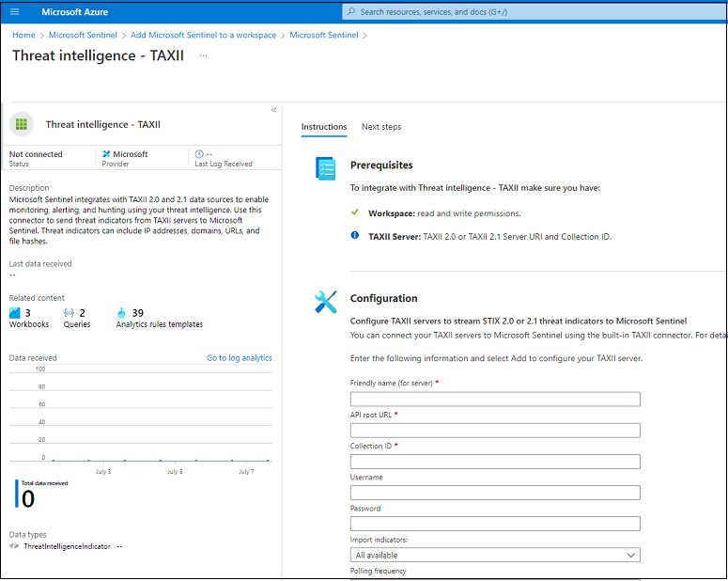Focus the Password field
The image size is (728, 581).
[x=495, y=524]
